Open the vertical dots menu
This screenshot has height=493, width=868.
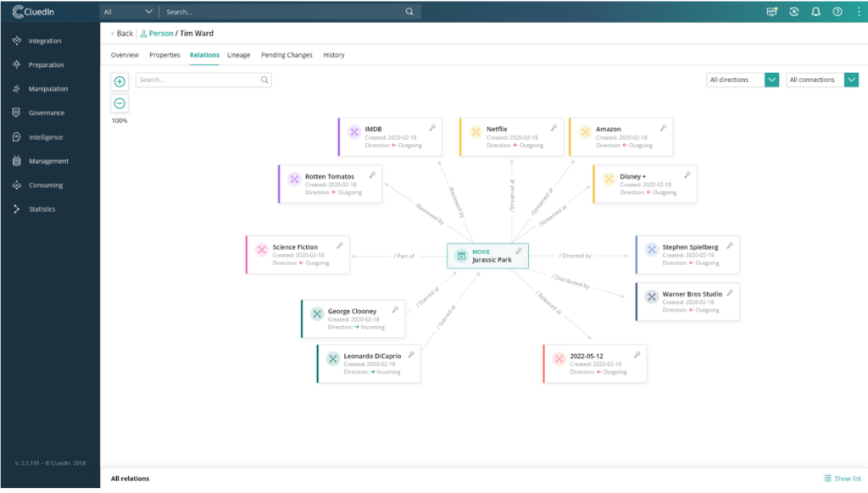859,12
